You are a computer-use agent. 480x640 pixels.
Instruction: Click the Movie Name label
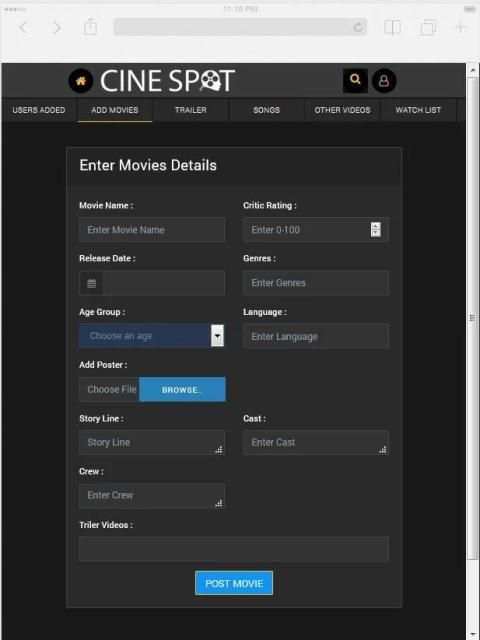(x=106, y=205)
